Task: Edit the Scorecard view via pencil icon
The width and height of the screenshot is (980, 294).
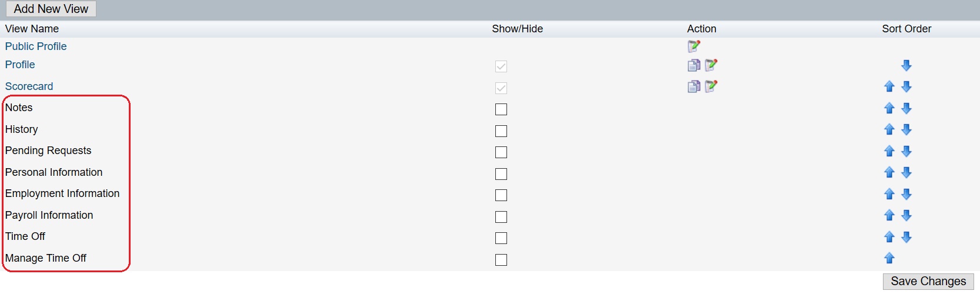Action: pyautogui.click(x=711, y=86)
